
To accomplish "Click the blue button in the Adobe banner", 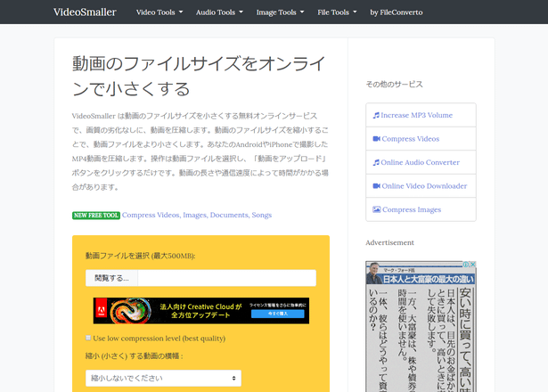I will [277, 314].
